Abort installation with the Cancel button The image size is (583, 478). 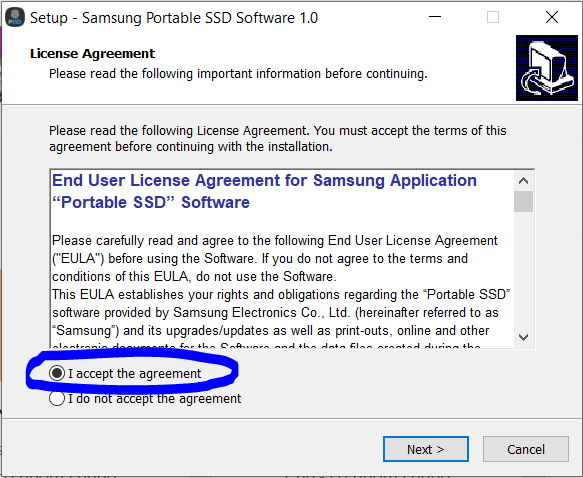coord(526,449)
